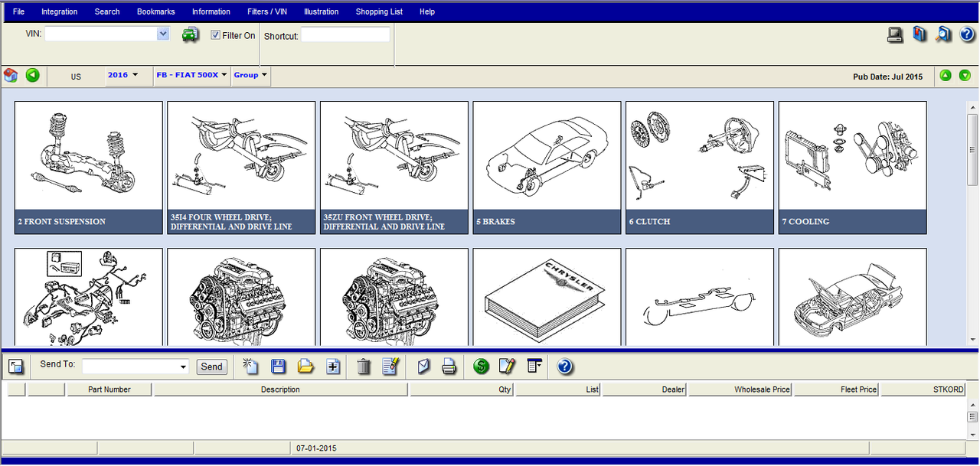Open the Group dropdown
This screenshot has height=466, width=980.
click(250, 75)
